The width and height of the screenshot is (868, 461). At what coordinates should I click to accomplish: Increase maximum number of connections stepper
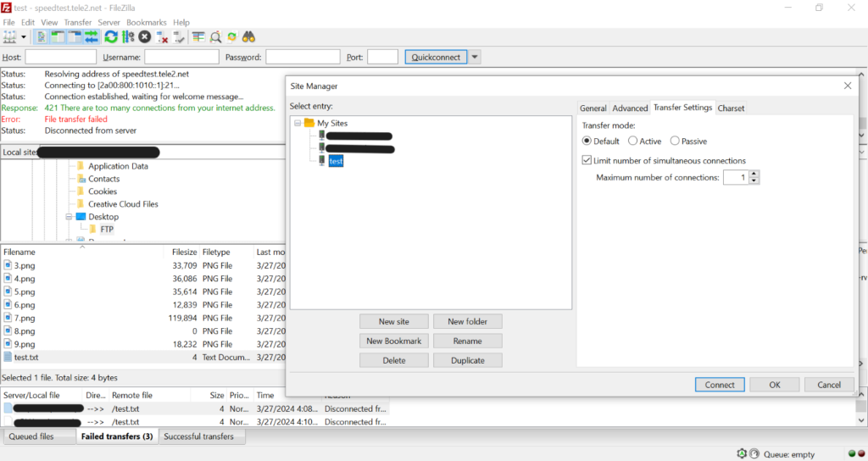coord(754,174)
